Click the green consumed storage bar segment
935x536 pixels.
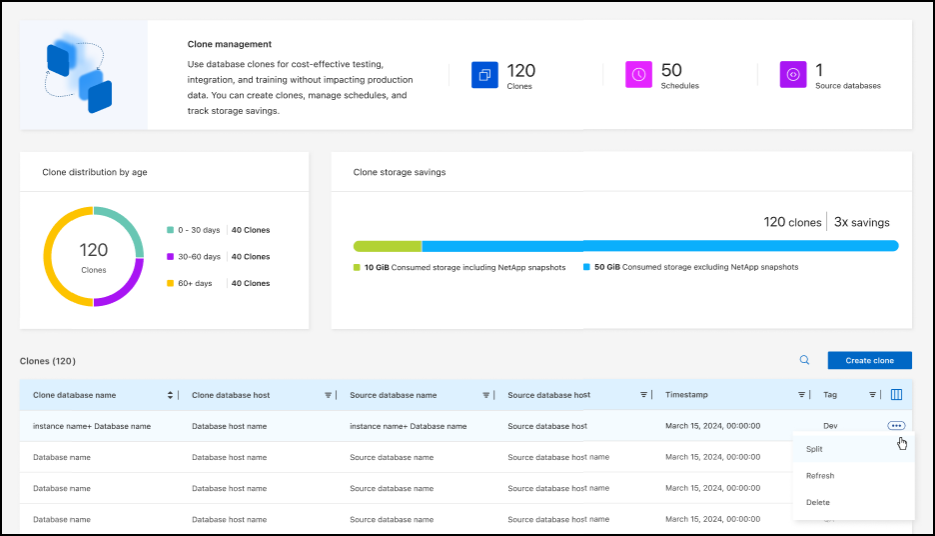pos(387,246)
